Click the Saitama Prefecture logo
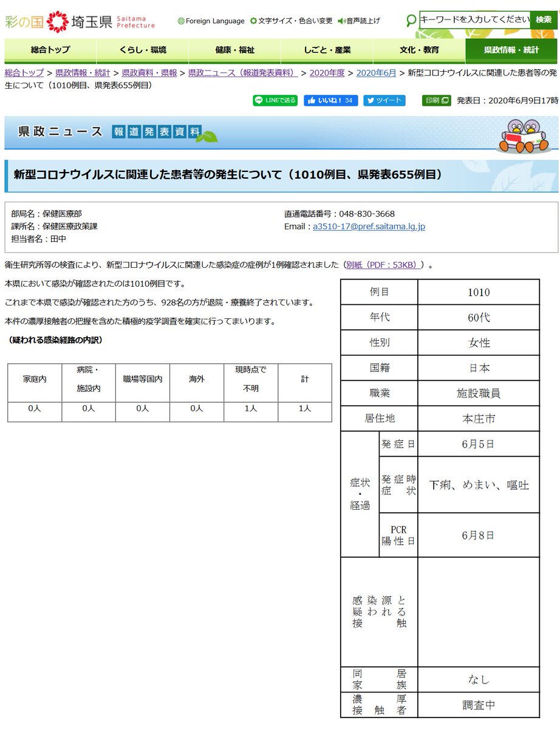560x729 pixels. [80, 21]
